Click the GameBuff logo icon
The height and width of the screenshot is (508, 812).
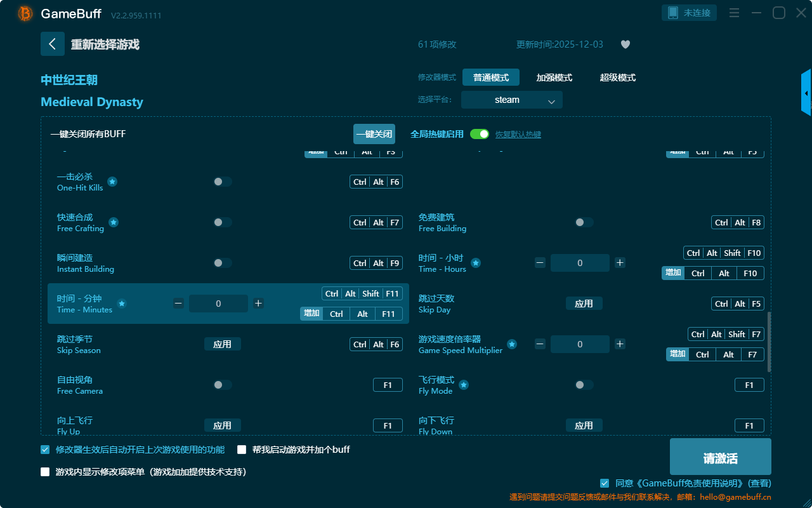25,13
